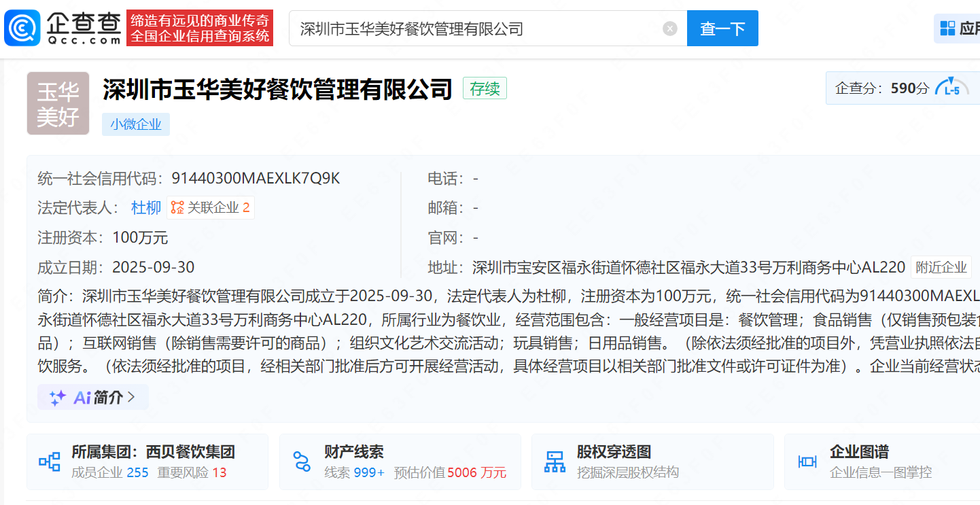Image resolution: width=980 pixels, height=505 pixels.
Task: Click the 关联企业 relationship icon
Action: click(x=178, y=208)
